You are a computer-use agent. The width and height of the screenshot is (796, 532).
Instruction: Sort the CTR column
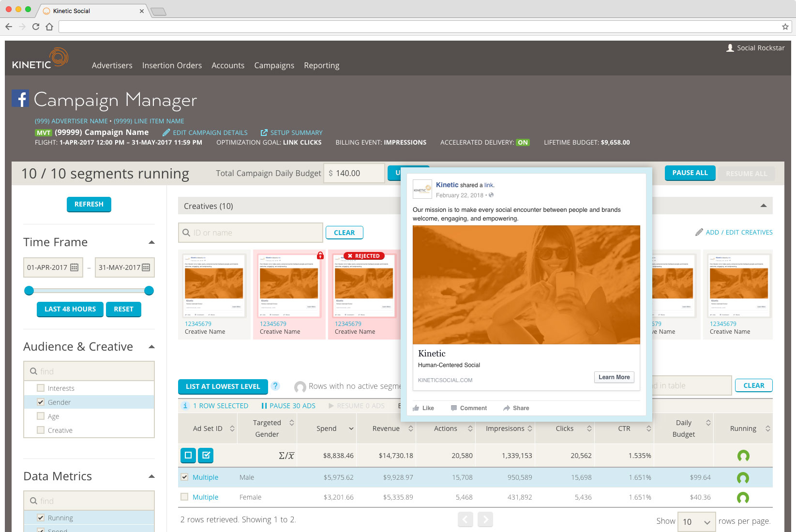pyautogui.click(x=649, y=429)
